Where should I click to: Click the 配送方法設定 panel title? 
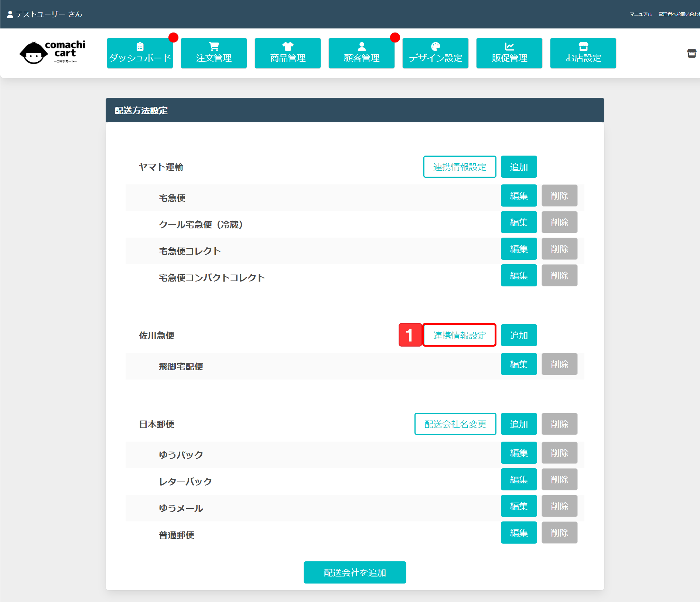tap(141, 110)
